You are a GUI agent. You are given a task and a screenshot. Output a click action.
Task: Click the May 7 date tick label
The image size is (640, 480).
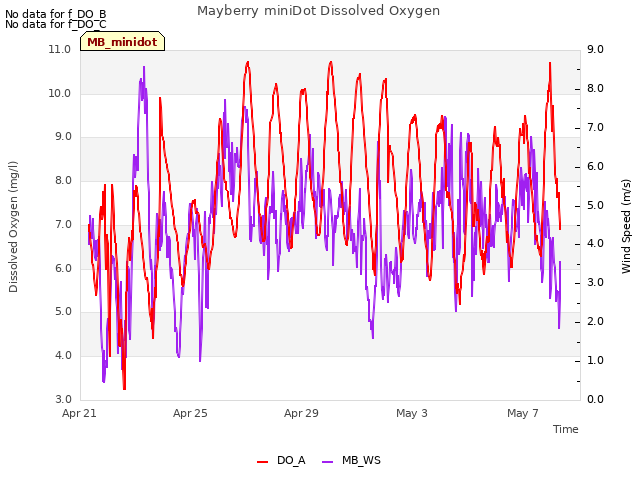(x=523, y=413)
